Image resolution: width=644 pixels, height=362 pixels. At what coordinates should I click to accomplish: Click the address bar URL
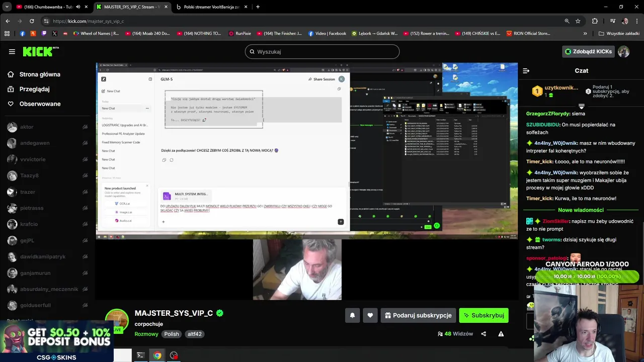tap(88, 21)
